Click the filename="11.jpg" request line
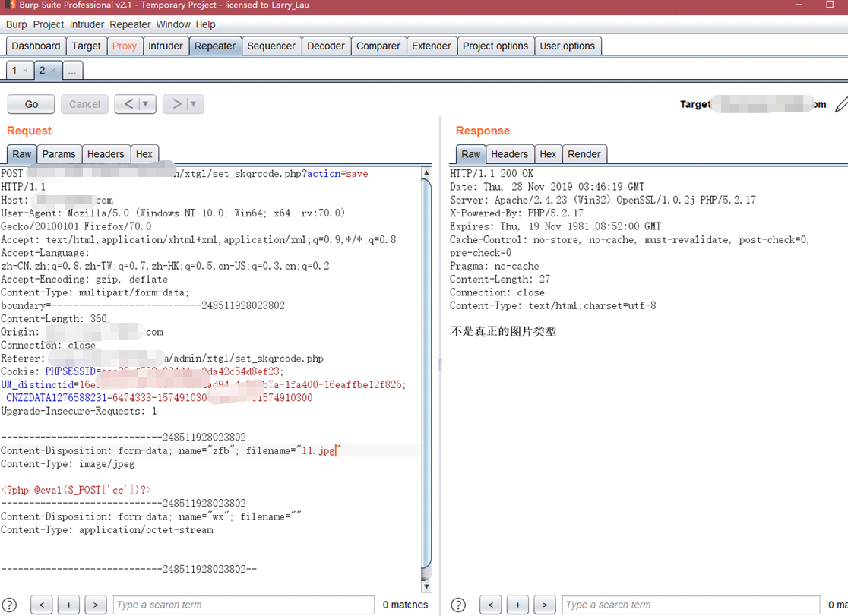 pos(171,450)
